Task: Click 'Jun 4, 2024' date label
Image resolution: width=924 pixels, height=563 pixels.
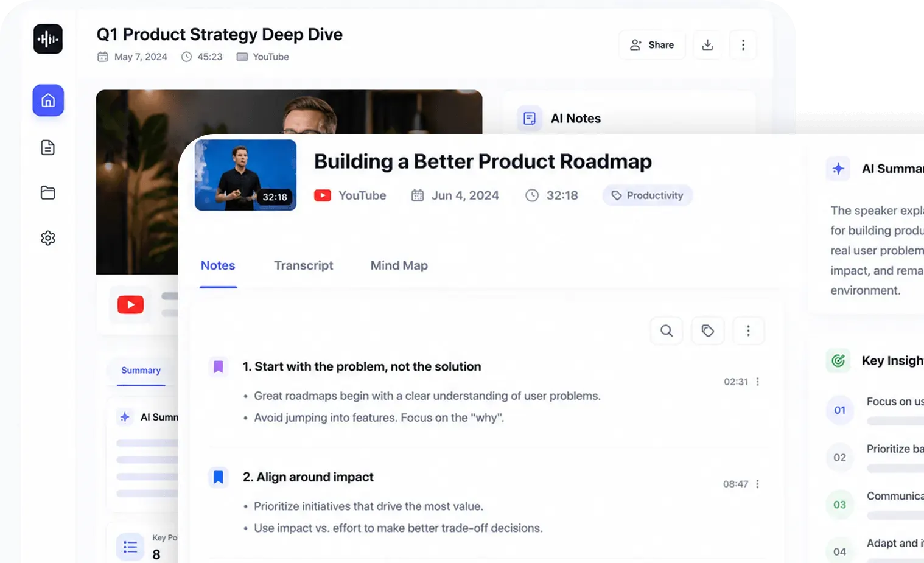Action: 465,195
